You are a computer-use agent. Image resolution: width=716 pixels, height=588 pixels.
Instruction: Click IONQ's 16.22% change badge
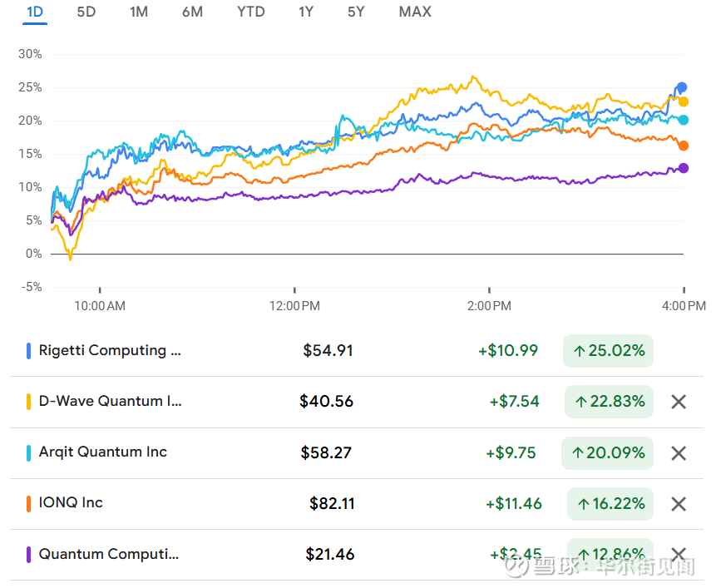tap(610, 504)
